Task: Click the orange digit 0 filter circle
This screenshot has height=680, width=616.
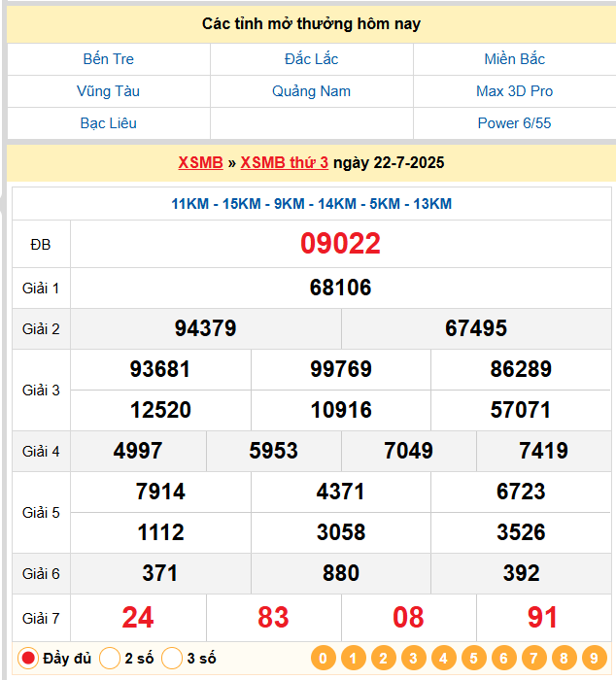Action: [324, 658]
